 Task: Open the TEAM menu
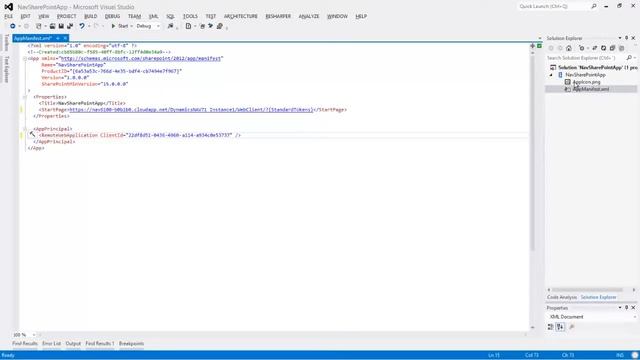pyautogui.click(x=134, y=16)
